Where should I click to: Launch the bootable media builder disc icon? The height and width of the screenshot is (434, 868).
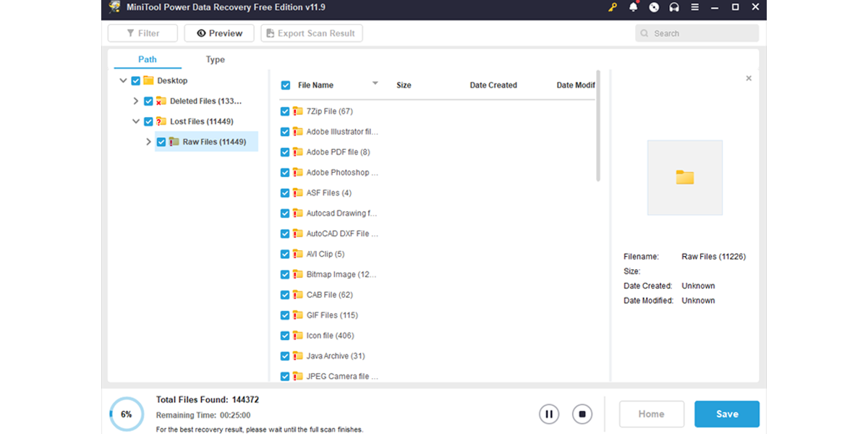(654, 7)
